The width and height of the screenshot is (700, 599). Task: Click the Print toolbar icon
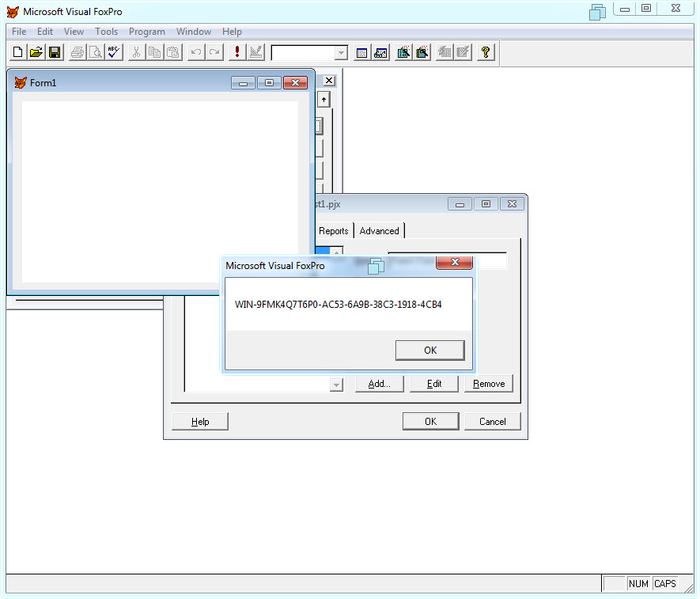[78, 52]
